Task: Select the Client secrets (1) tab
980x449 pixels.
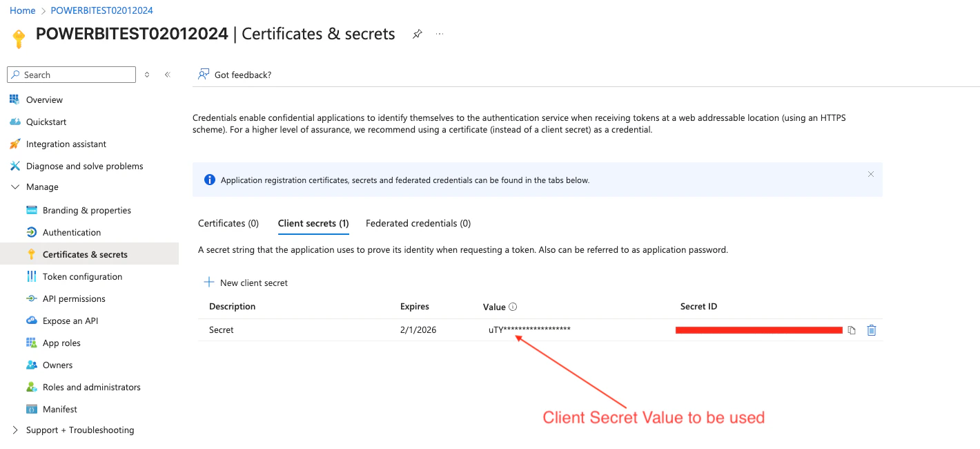Action: click(x=313, y=223)
